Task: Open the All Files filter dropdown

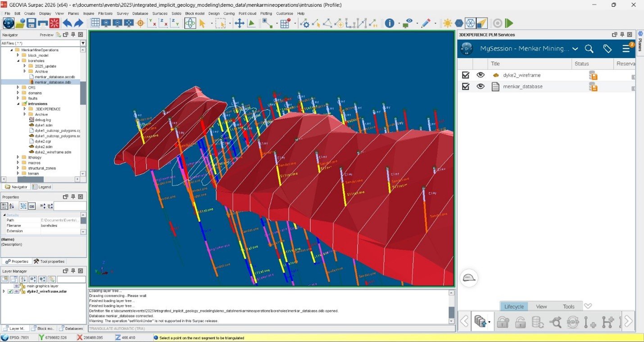Action: 83,43
